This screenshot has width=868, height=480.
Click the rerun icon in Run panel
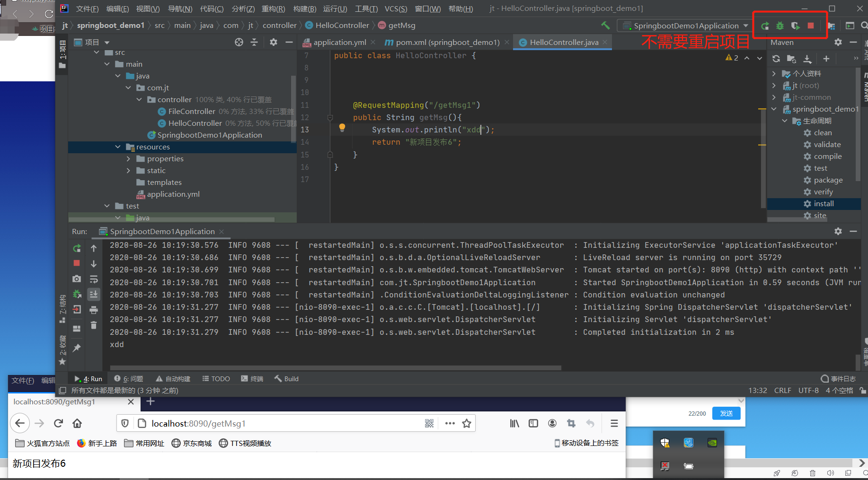(x=77, y=248)
